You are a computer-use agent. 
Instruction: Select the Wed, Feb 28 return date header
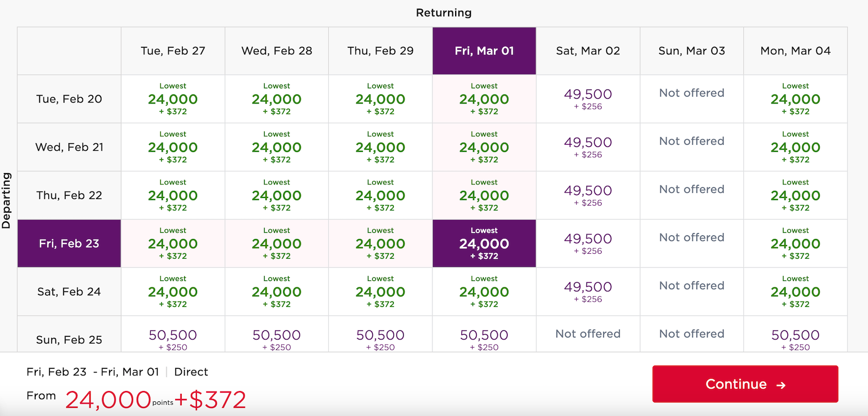click(x=276, y=50)
